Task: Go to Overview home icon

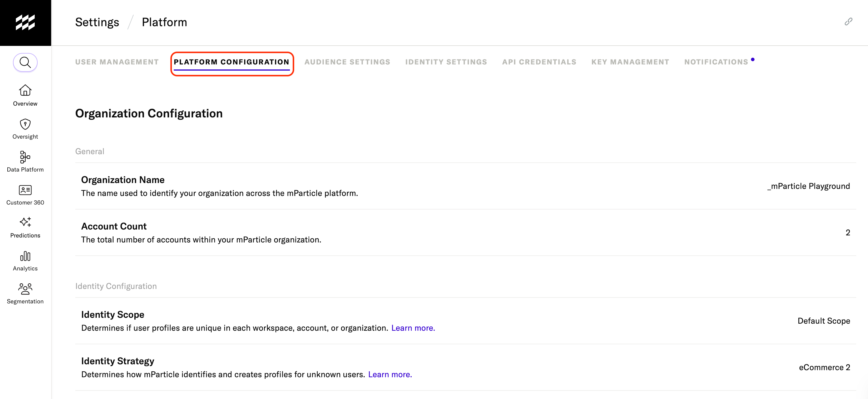Action: [25, 90]
